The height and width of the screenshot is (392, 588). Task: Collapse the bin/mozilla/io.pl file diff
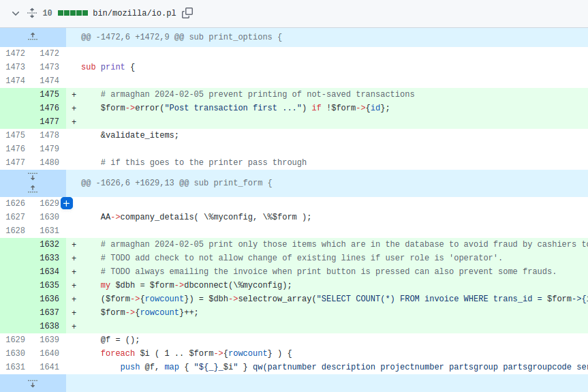[x=16, y=13]
